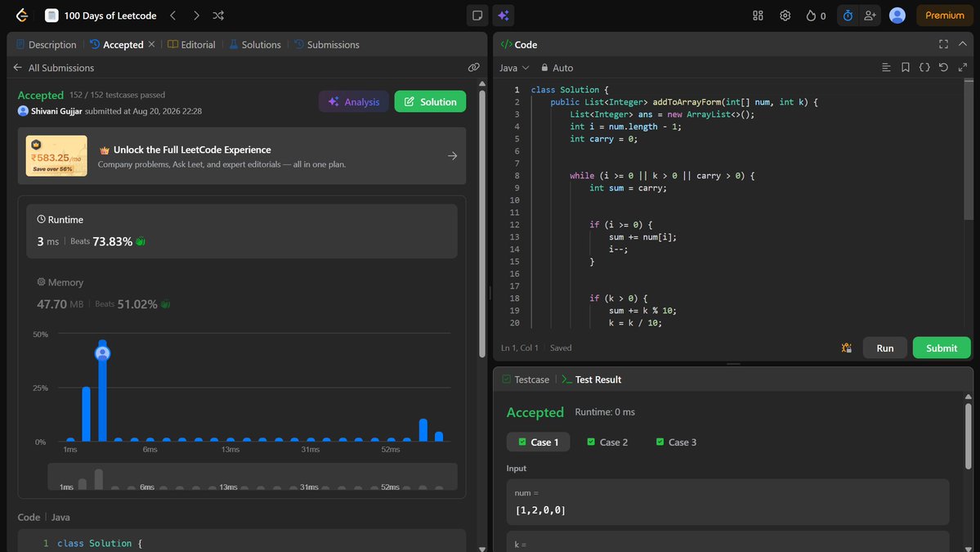This screenshot has height=552, width=980.
Task: Open the Testcase tab
Action: pos(526,379)
